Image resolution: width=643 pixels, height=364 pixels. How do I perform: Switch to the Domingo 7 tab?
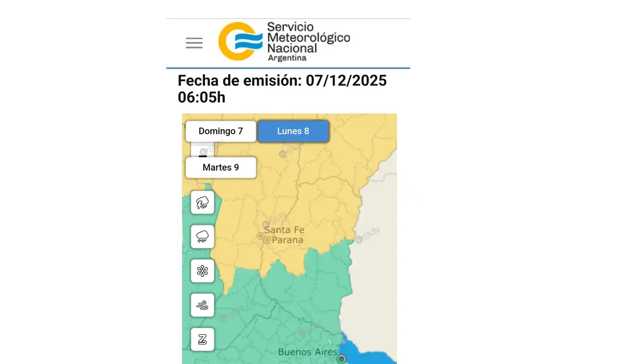click(x=220, y=131)
